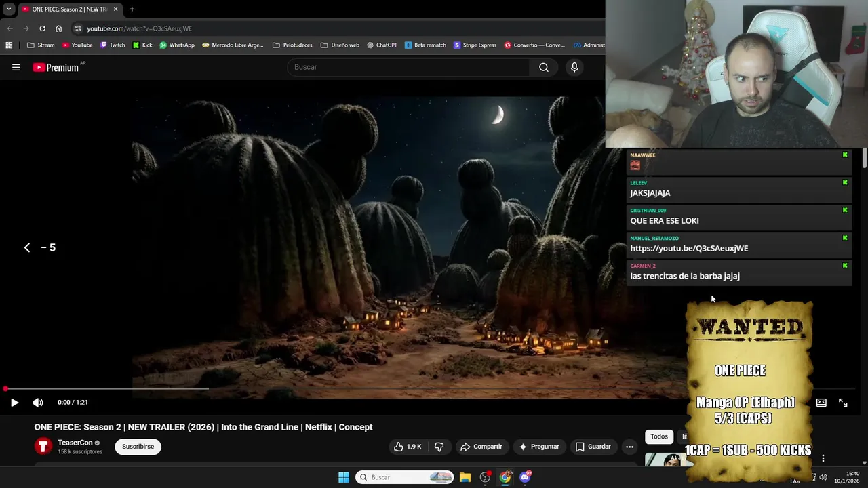Click the Windows taskbar Buscar search box
This screenshot has width=868, height=488.
pos(404,477)
